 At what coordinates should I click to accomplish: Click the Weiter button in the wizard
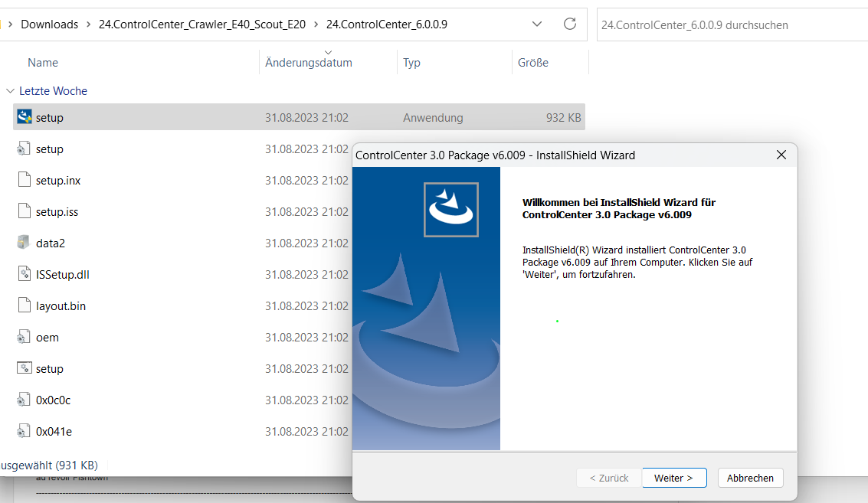tap(674, 477)
